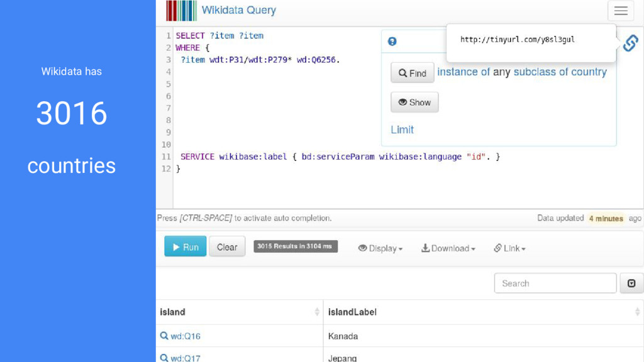Open the wd:Q17 entity link
Screen dimensions: 644x362
186,358
